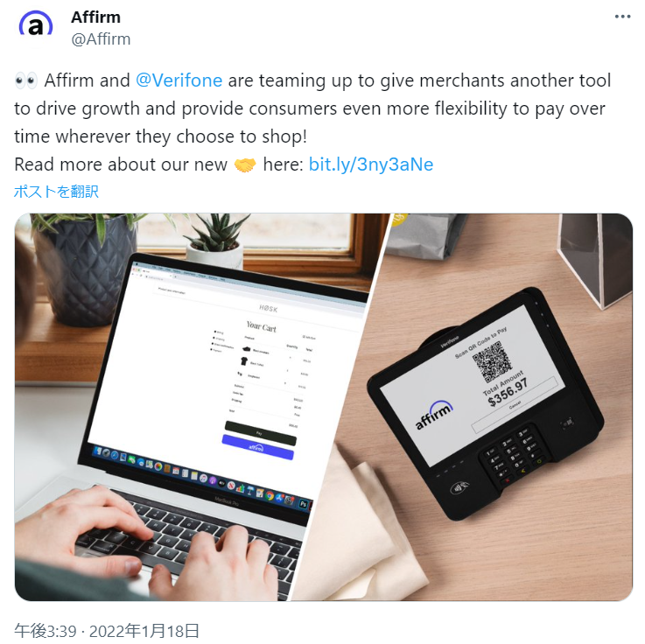Open the @Verifone mention link
The image size is (645, 644).
(179, 80)
